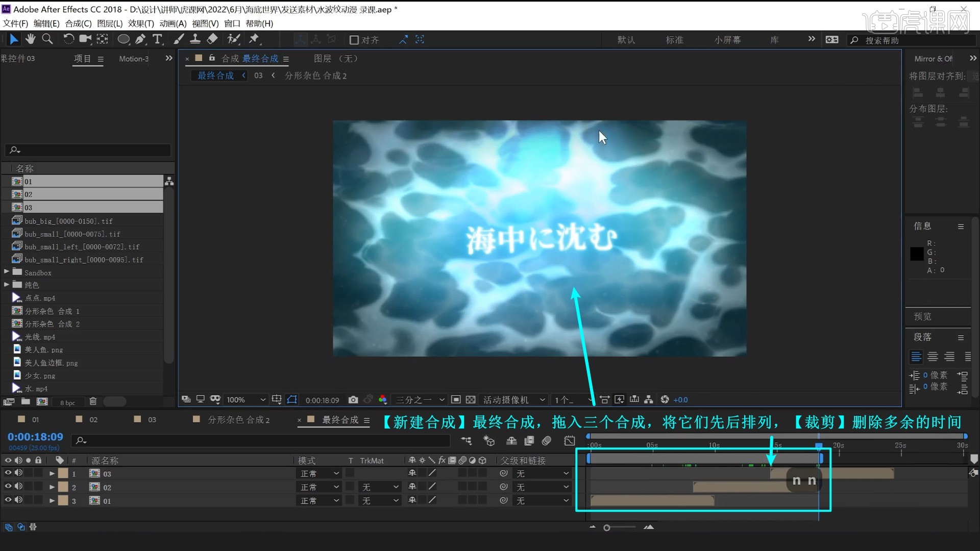Toggle the composition lock icon

[x=212, y=58]
